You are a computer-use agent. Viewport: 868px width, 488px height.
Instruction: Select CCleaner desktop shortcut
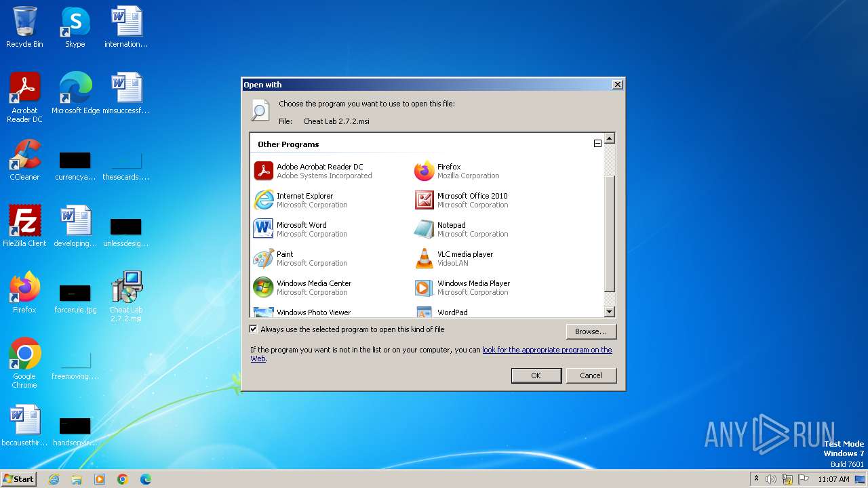(x=24, y=160)
